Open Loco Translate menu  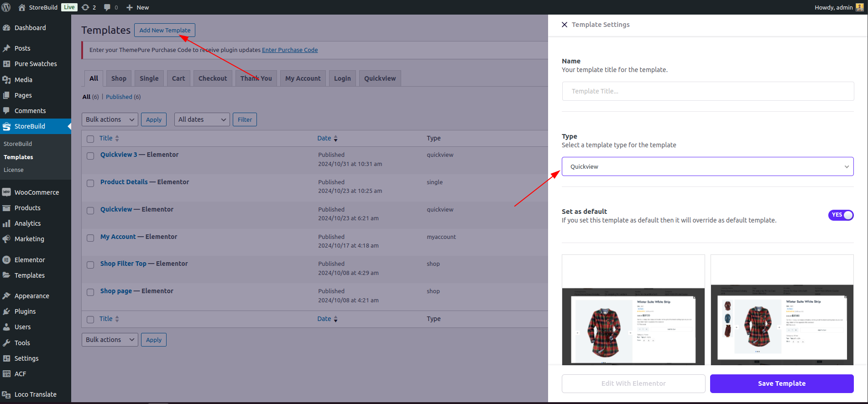[x=36, y=394]
